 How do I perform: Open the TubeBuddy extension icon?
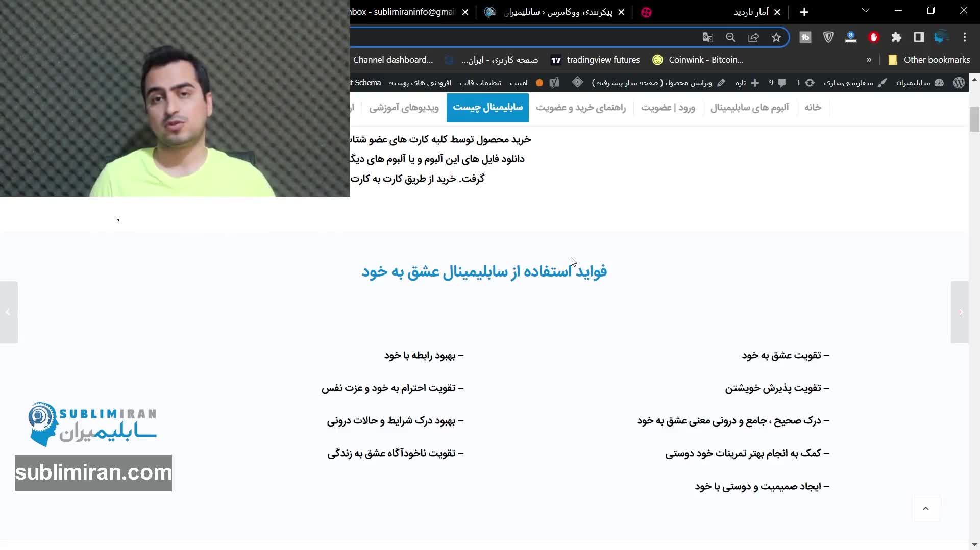tap(805, 37)
